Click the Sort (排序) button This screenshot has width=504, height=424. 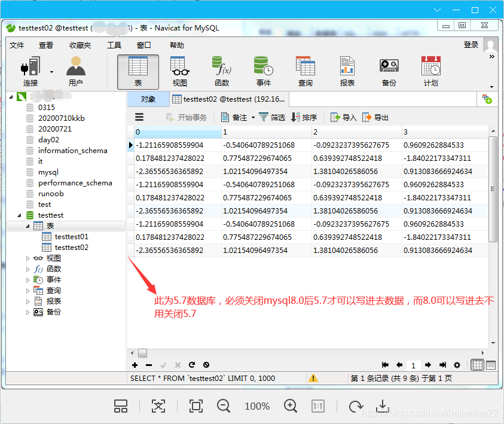[x=304, y=117]
